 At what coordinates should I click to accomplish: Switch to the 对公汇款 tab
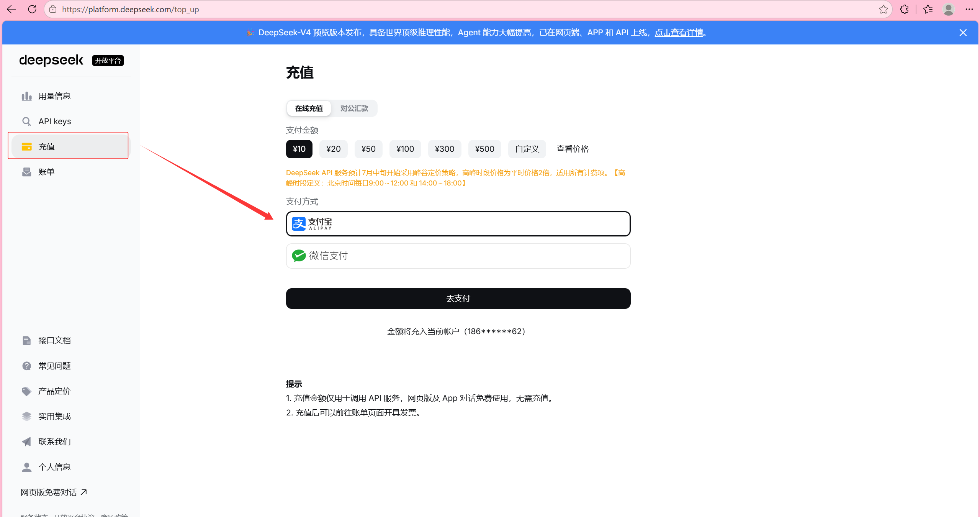pyautogui.click(x=354, y=108)
